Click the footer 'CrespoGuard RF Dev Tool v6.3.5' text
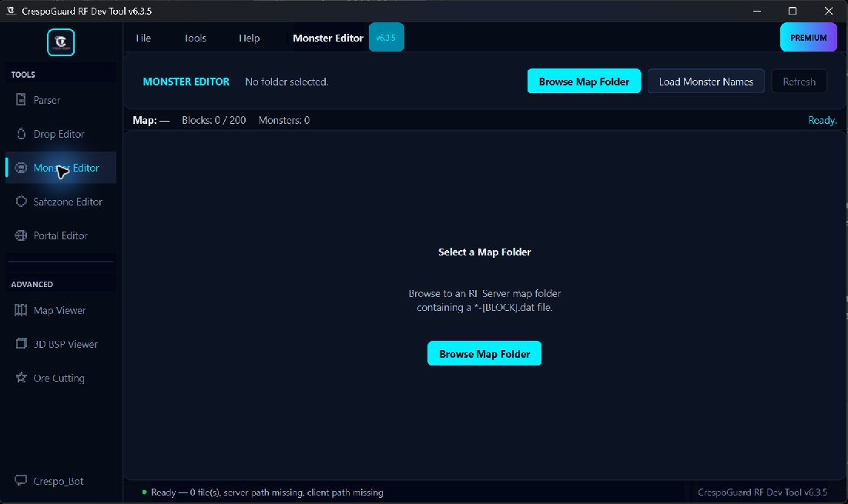The image size is (848, 504). pos(762,492)
